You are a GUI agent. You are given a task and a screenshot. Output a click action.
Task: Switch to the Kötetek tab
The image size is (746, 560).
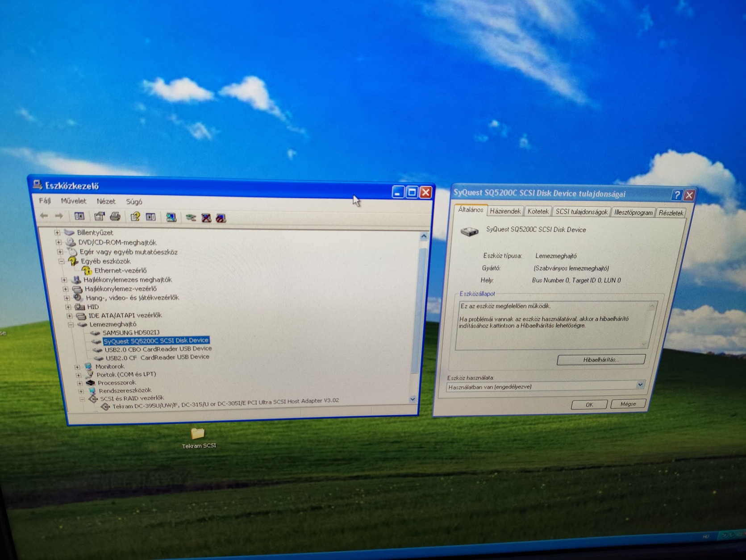(x=538, y=212)
